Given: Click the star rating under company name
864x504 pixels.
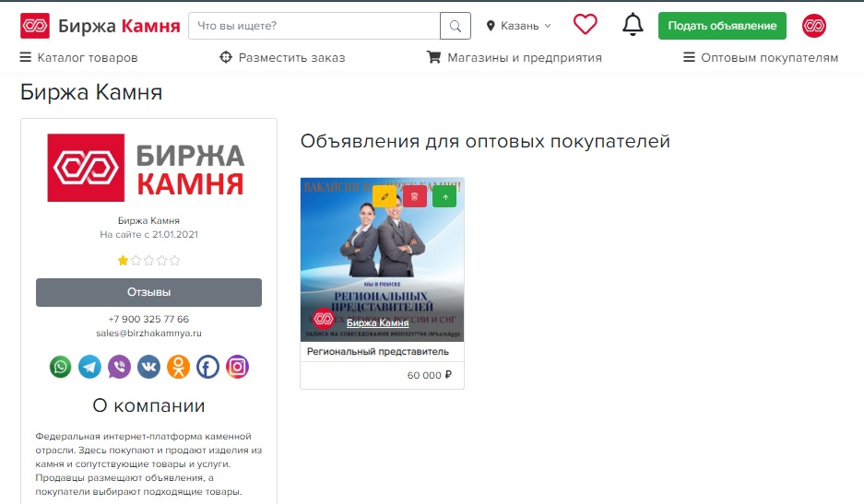Looking at the screenshot, I should (148, 261).
